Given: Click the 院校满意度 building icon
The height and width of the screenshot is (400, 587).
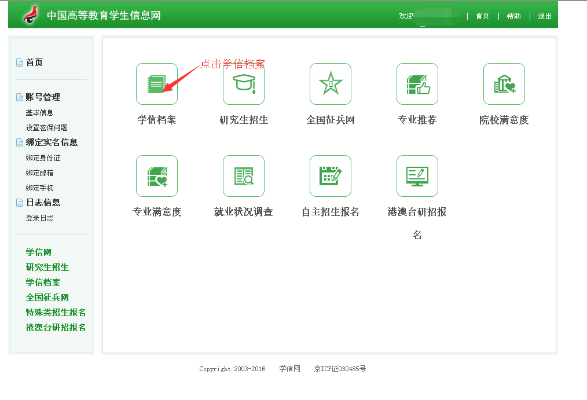Looking at the screenshot, I should point(504,84).
